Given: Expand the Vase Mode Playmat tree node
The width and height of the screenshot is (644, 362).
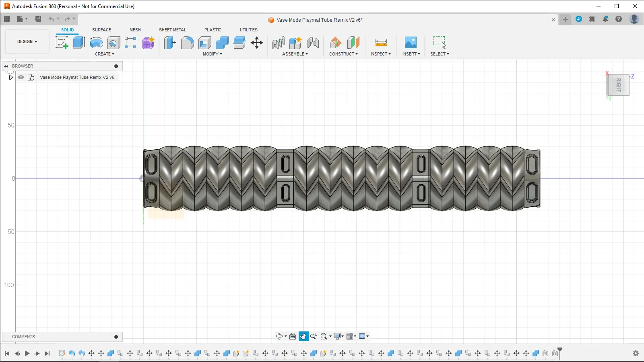Looking at the screenshot, I should click(11, 77).
